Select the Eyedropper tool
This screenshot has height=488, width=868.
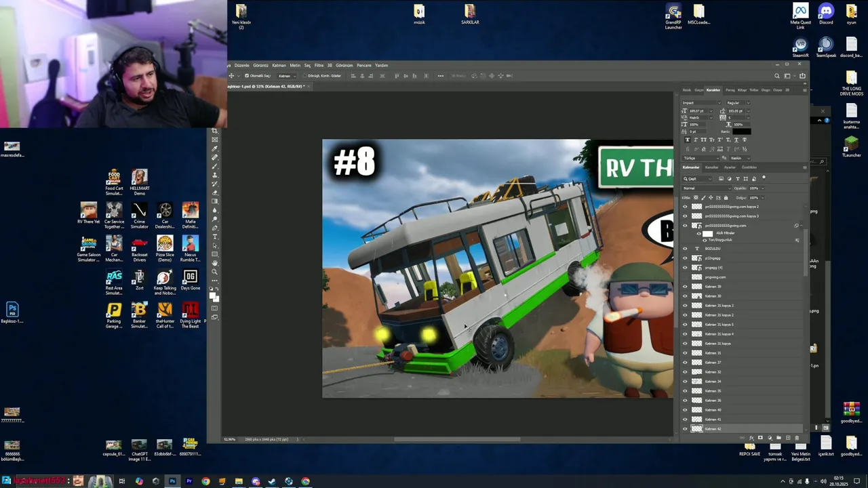point(215,148)
